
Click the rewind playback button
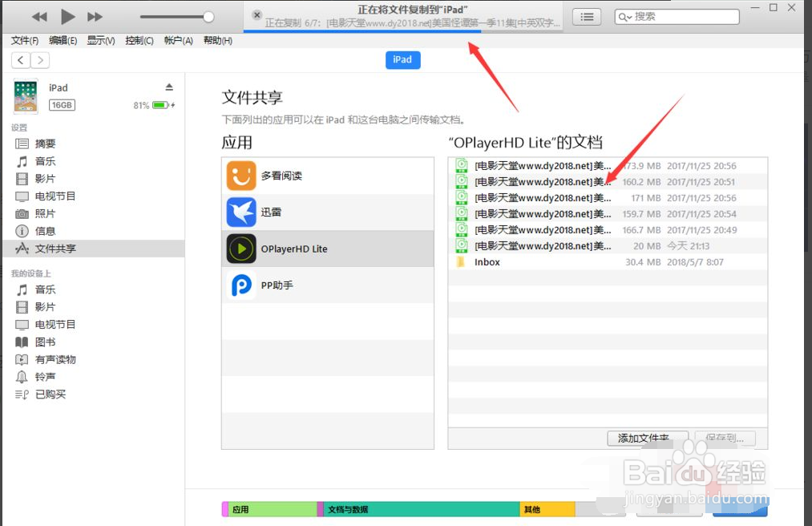pos(39,17)
